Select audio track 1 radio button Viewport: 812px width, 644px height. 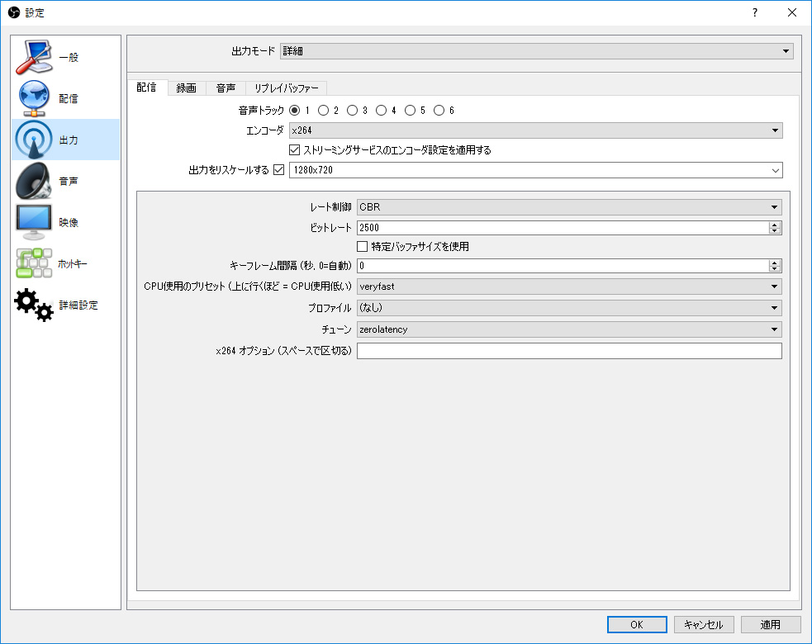295,111
